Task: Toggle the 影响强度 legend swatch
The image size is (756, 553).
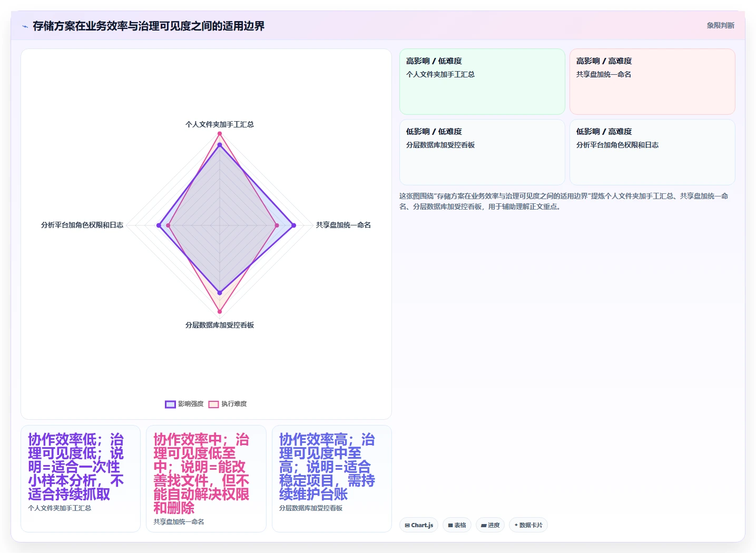Action: [170, 404]
